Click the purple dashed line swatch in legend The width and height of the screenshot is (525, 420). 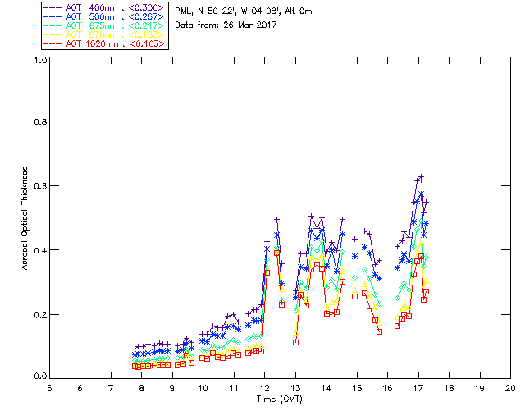[x=52, y=7]
